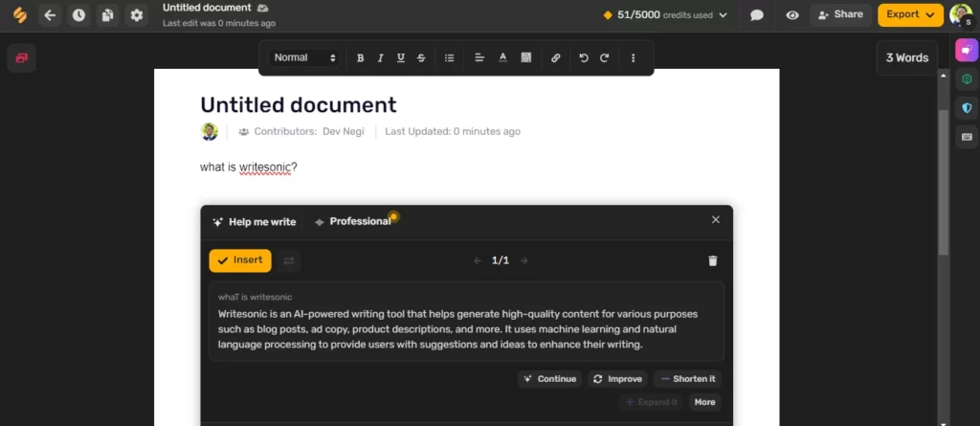Expand the credits used dropdown
The width and height of the screenshot is (980, 426).
pos(724,15)
